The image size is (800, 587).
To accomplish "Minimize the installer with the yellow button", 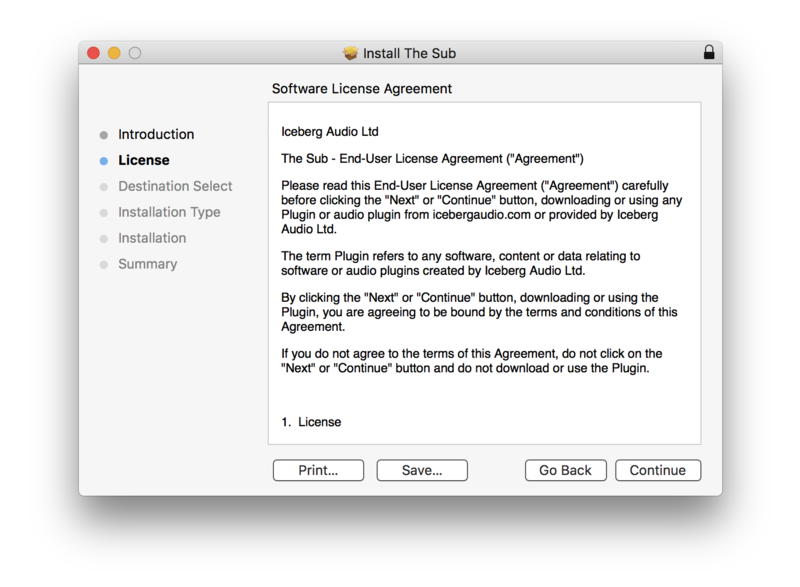I will click(114, 53).
